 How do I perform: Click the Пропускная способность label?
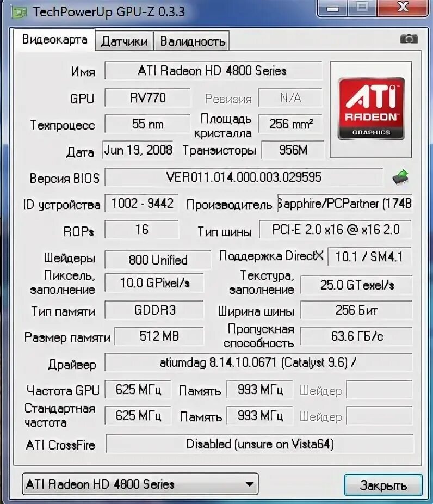point(259,336)
